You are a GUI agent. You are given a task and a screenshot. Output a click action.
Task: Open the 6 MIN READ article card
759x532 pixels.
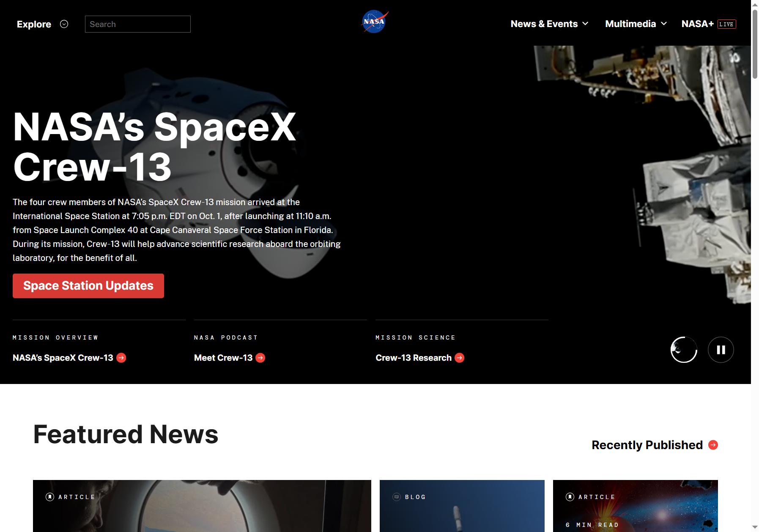click(636, 506)
